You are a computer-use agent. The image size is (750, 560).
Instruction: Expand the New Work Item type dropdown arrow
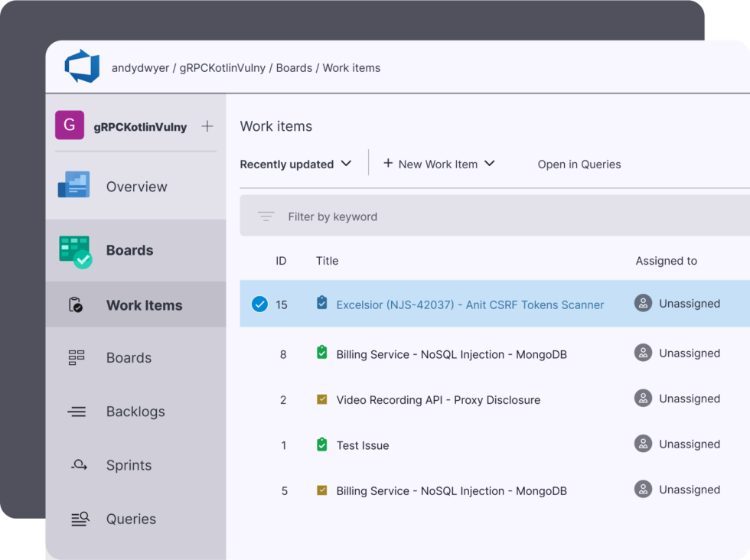491,164
